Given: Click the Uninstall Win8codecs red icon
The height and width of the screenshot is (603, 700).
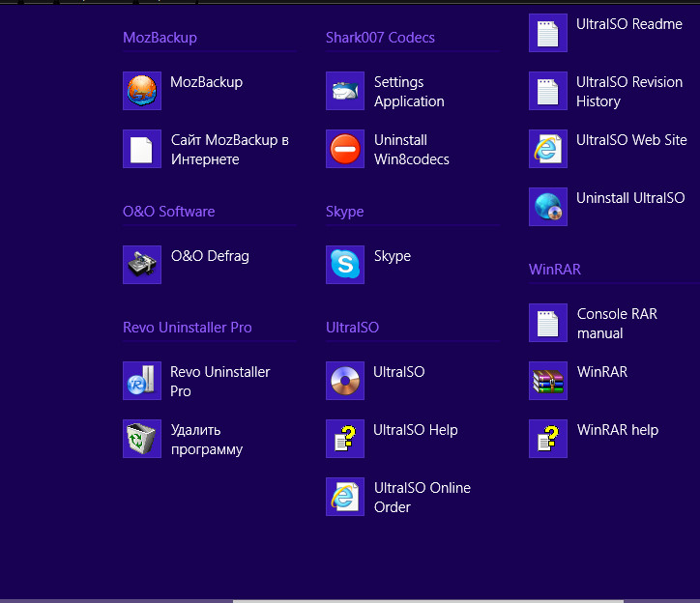Looking at the screenshot, I should (345, 149).
